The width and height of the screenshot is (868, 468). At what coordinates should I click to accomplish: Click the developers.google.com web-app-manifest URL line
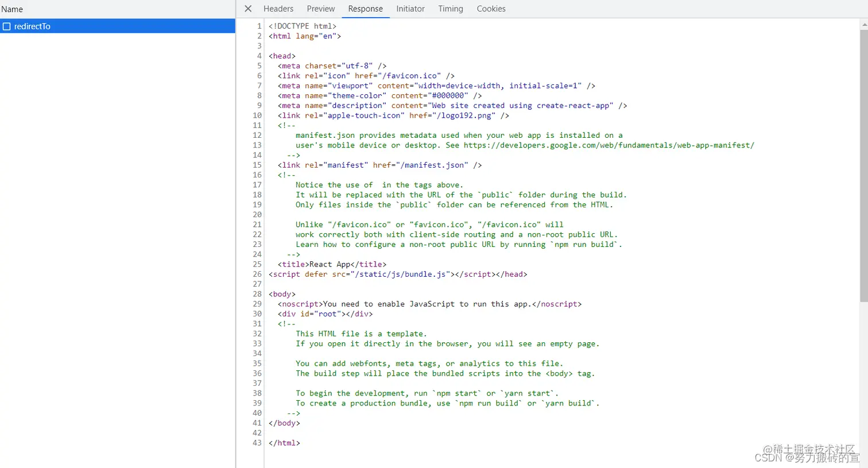pos(525,145)
